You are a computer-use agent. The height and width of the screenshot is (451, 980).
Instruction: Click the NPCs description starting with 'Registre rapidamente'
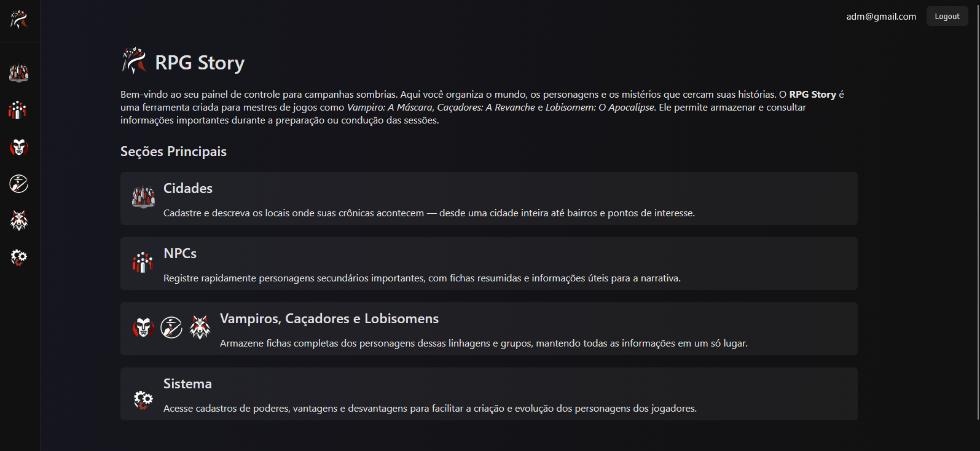pyautogui.click(x=422, y=278)
